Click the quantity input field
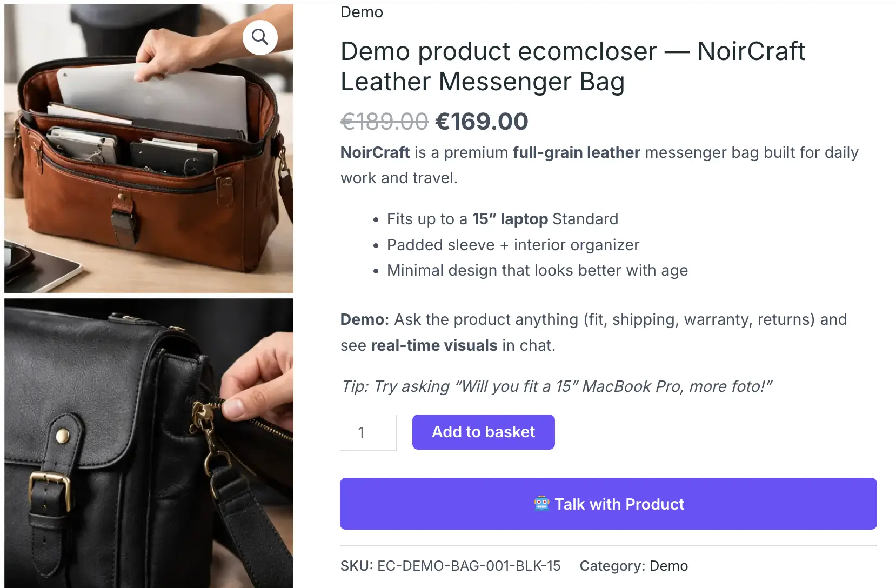This screenshot has height=588, width=896. 368,432
